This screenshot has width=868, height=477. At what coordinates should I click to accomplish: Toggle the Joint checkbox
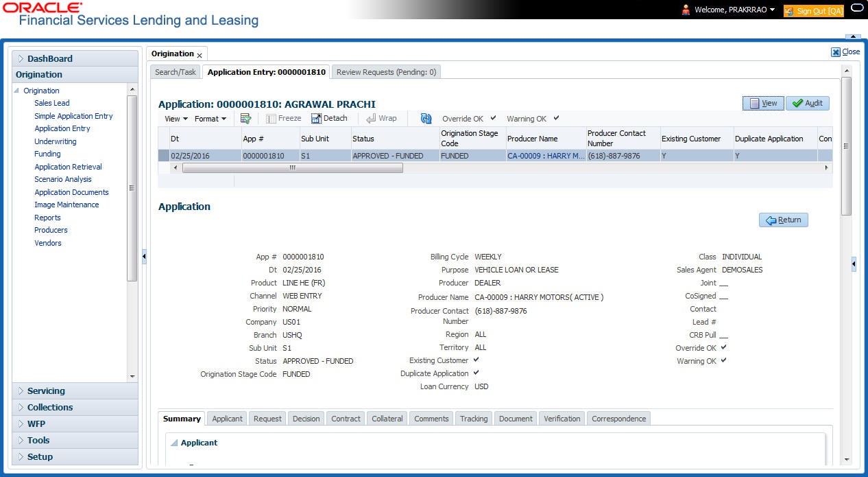(724, 283)
